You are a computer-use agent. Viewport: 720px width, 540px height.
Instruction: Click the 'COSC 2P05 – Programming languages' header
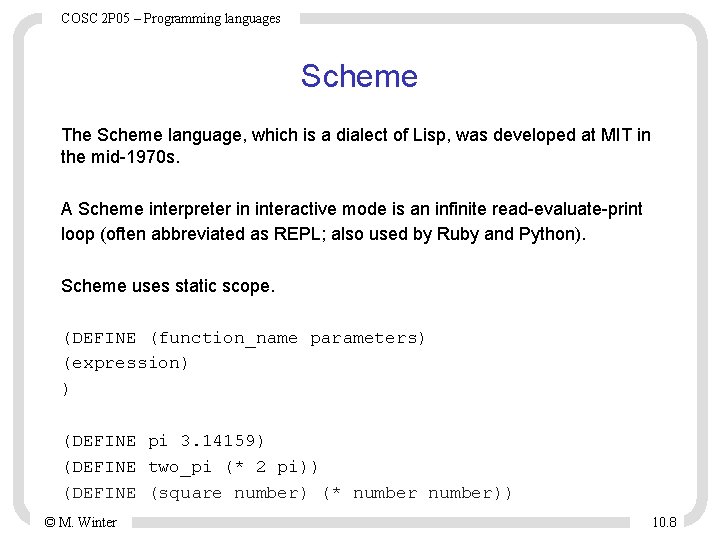coord(170,18)
